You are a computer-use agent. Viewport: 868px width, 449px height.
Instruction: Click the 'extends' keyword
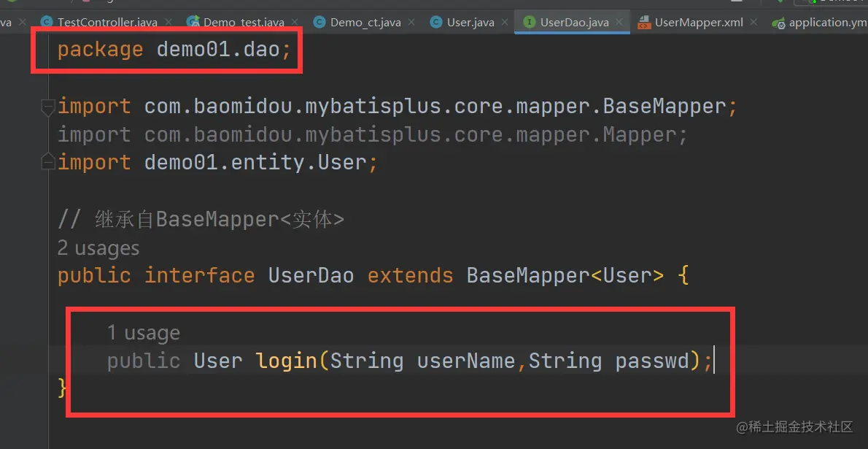coord(410,275)
